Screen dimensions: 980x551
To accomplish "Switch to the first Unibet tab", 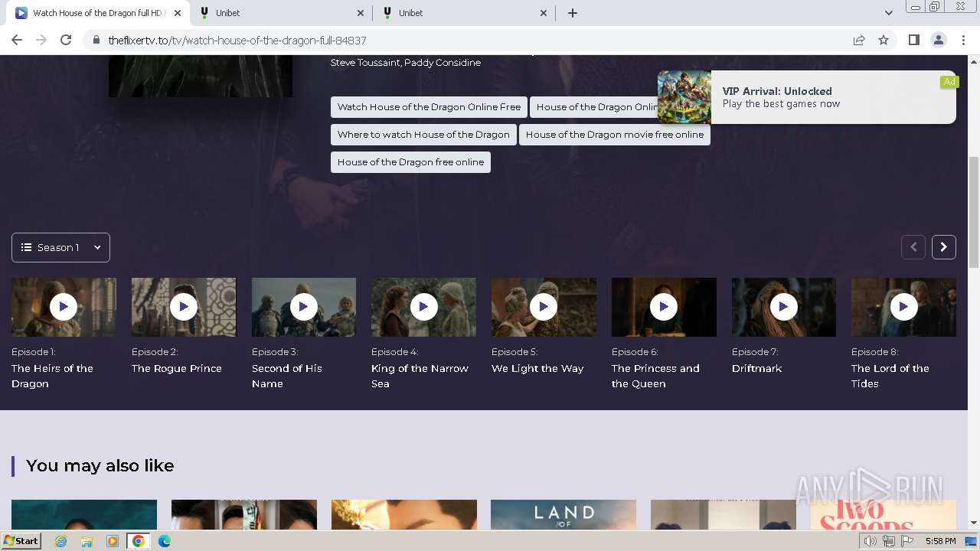I will [x=282, y=13].
